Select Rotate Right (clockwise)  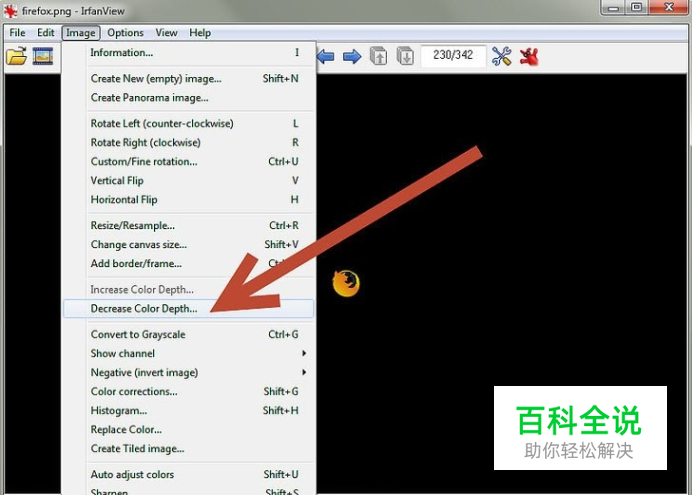click(x=189, y=142)
